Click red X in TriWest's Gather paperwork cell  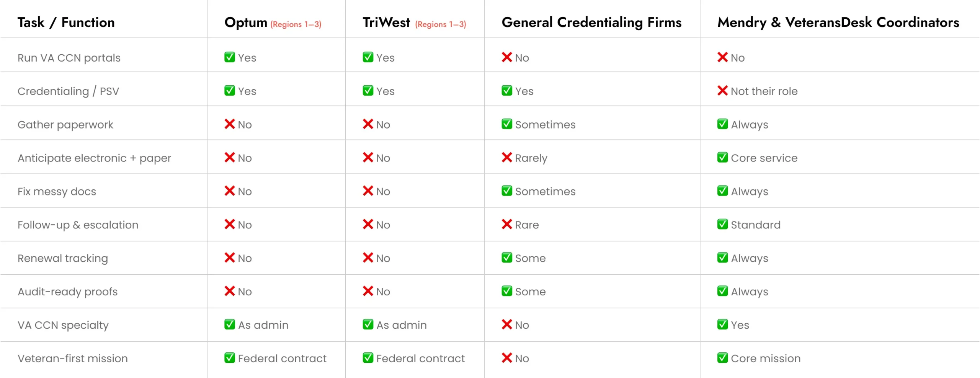click(x=367, y=124)
